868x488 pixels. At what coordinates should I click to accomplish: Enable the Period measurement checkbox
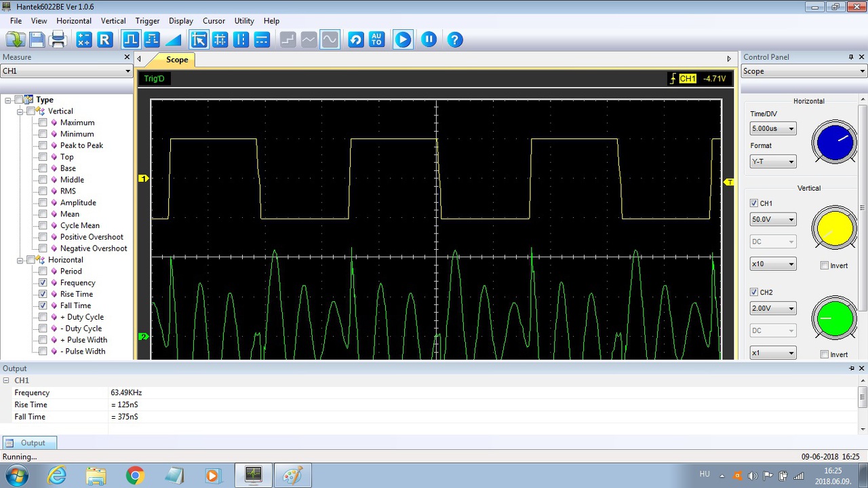point(43,271)
